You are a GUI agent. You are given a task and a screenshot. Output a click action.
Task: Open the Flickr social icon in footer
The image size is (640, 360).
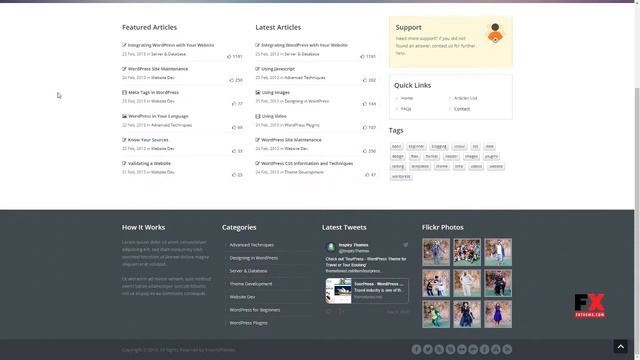tap(462, 349)
